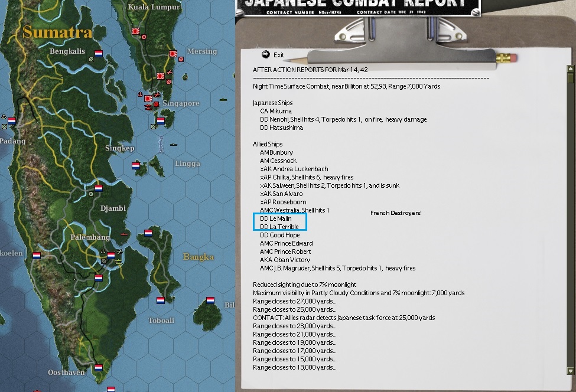Click the 'Sumatra' map label
The image size is (576, 392).
pos(57,32)
